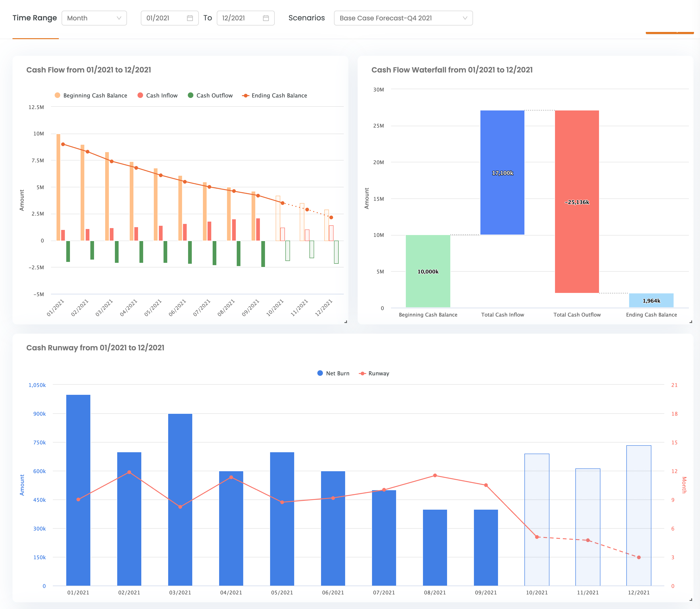The image size is (700, 609).
Task: Expand the Cash Flow chart to fullscreen
Action: coord(345,322)
